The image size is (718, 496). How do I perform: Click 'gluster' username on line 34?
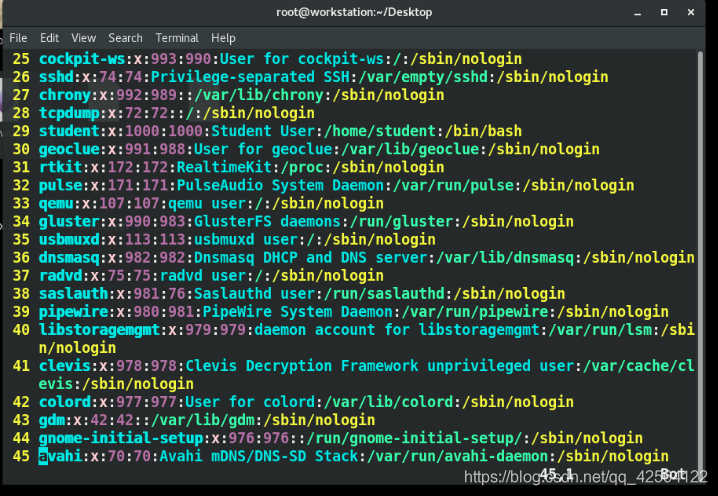(x=69, y=222)
